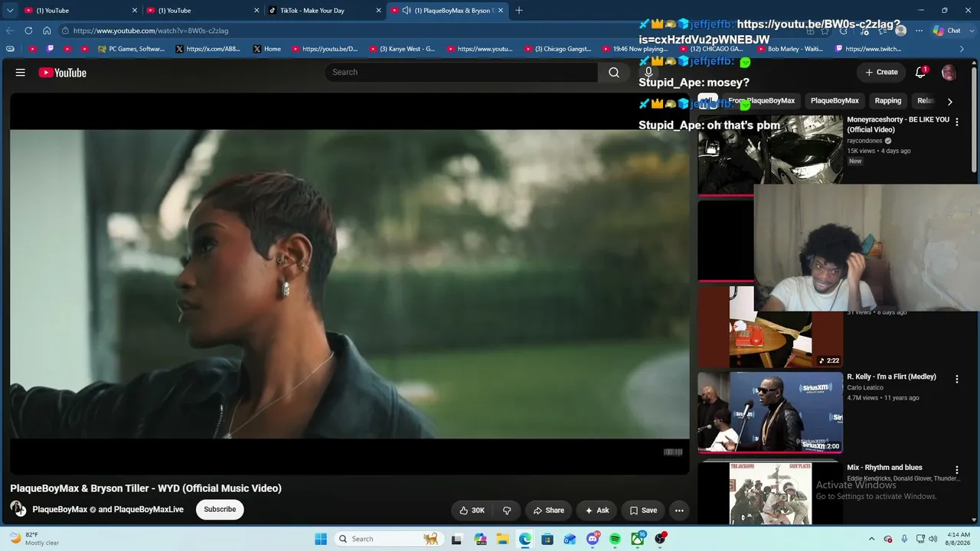The width and height of the screenshot is (980, 551).
Task: Select the PlaqueBoyMax filter chip
Action: [835, 101]
